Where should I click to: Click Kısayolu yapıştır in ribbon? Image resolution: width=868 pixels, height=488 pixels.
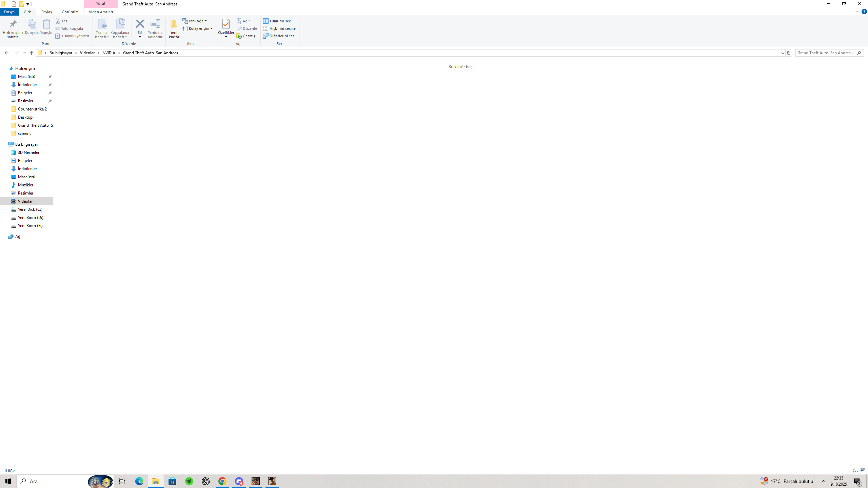(72, 36)
